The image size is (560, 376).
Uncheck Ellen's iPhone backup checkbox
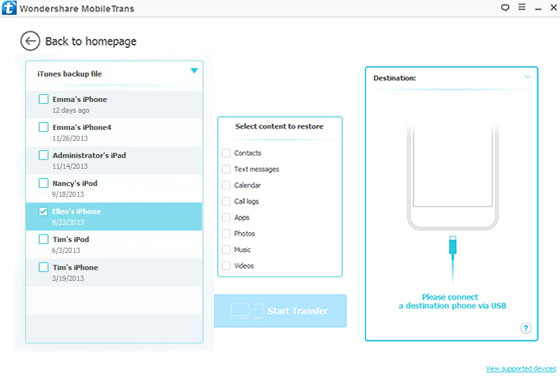(43, 211)
